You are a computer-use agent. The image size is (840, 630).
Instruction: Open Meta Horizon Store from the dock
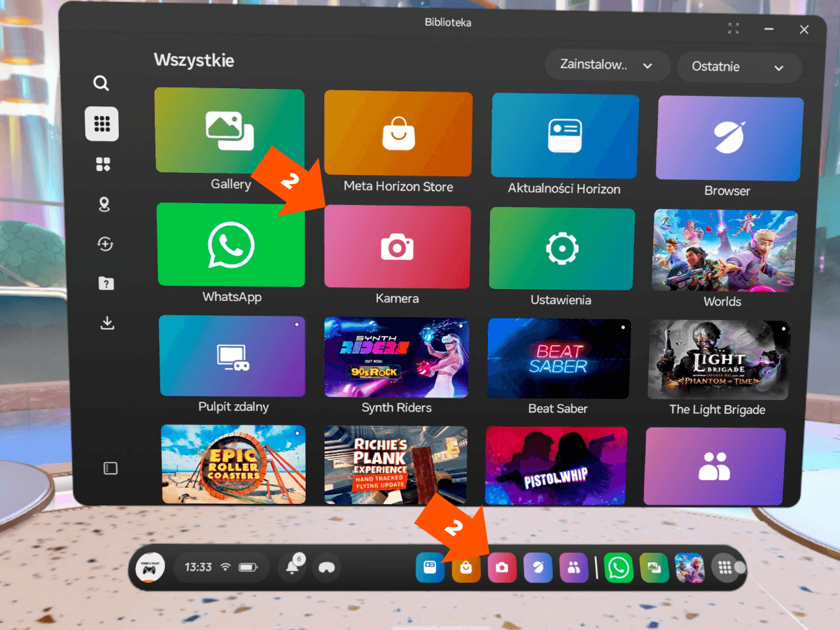pyautogui.click(x=466, y=568)
